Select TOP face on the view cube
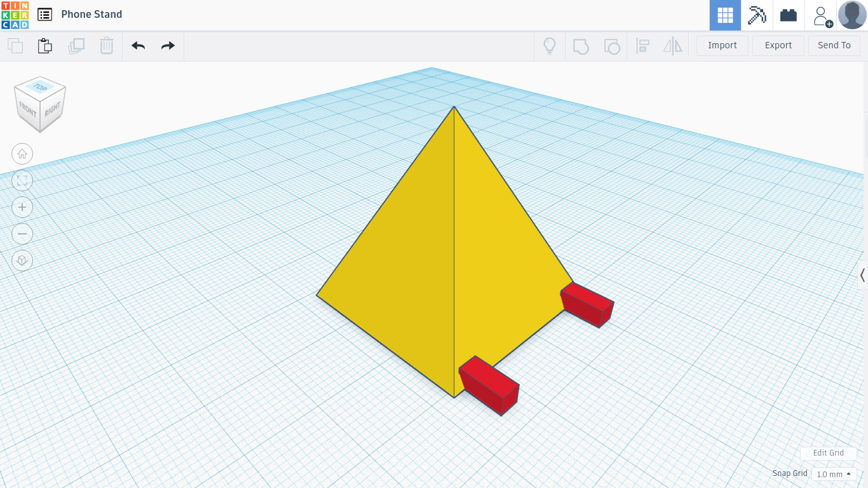 41,88
